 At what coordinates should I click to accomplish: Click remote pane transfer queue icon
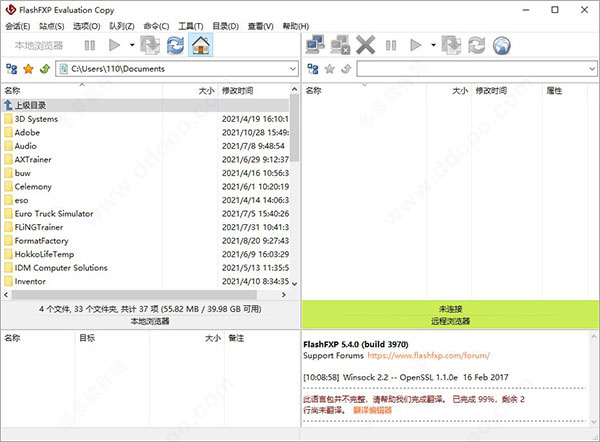[x=451, y=45]
